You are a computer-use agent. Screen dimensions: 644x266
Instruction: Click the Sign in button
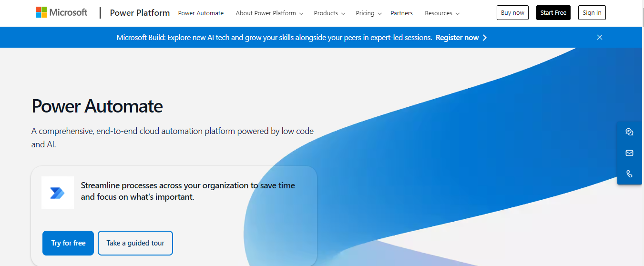pos(592,13)
